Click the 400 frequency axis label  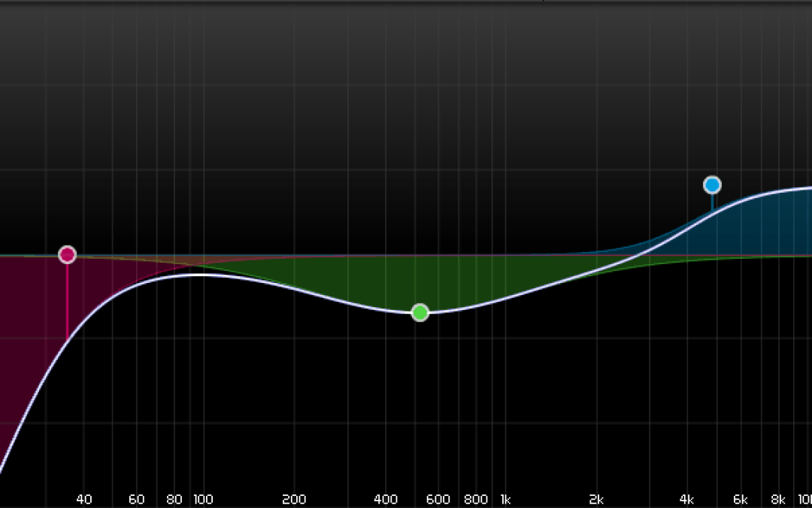(385, 500)
